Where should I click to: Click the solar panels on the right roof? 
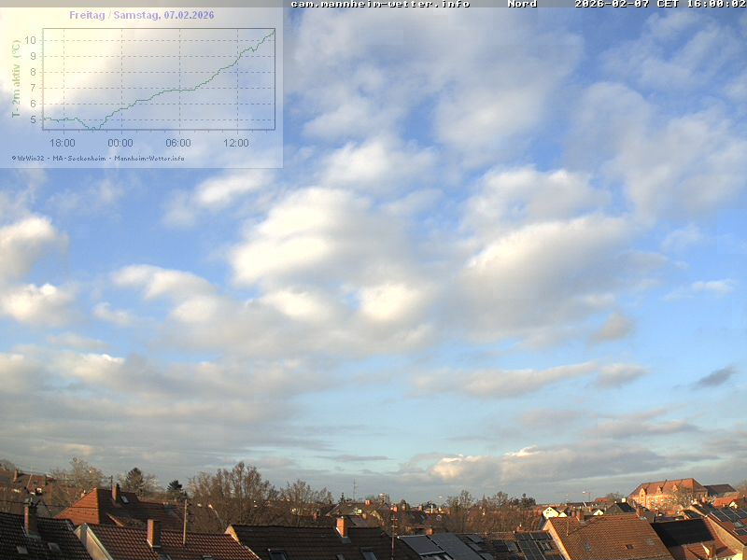pos(723,515)
